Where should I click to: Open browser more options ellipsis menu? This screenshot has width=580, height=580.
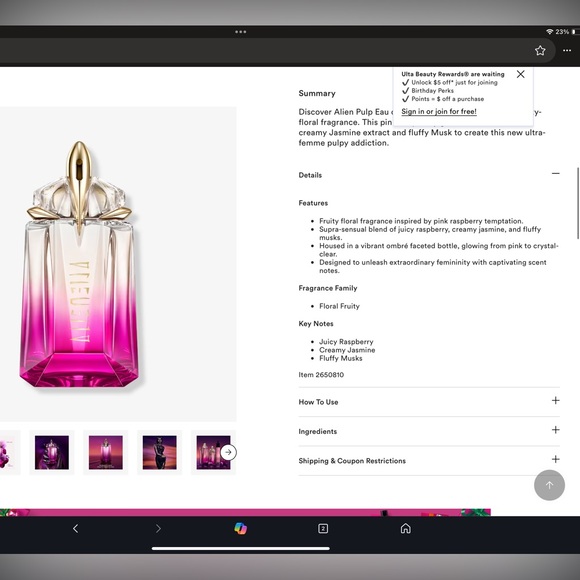click(567, 51)
